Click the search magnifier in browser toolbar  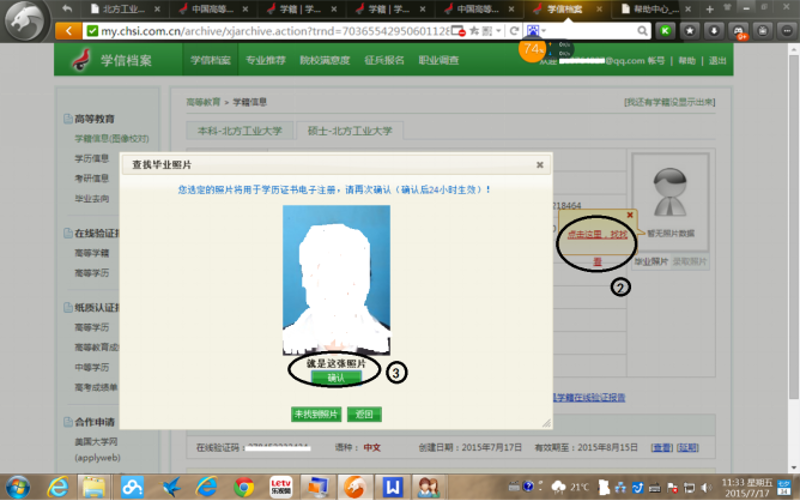tap(643, 31)
